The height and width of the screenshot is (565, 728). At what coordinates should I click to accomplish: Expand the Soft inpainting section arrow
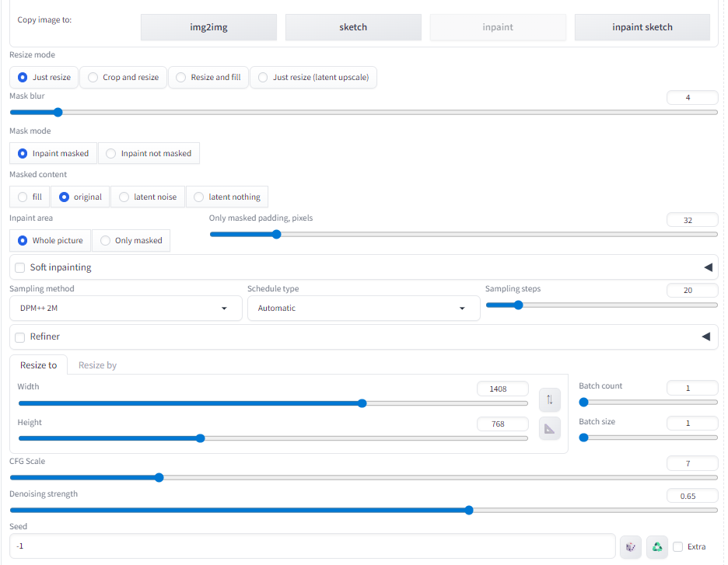(707, 267)
